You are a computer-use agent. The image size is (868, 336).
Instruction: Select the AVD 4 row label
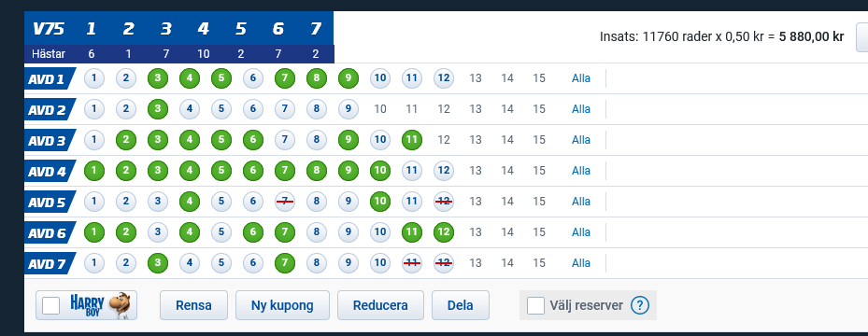click(x=49, y=171)
